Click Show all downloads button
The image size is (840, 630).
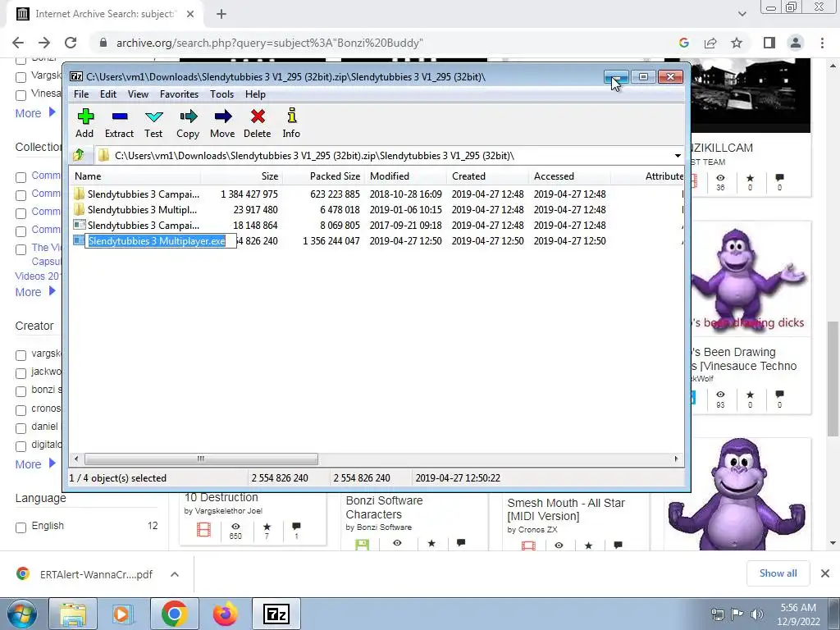click(x=778, y=573)
